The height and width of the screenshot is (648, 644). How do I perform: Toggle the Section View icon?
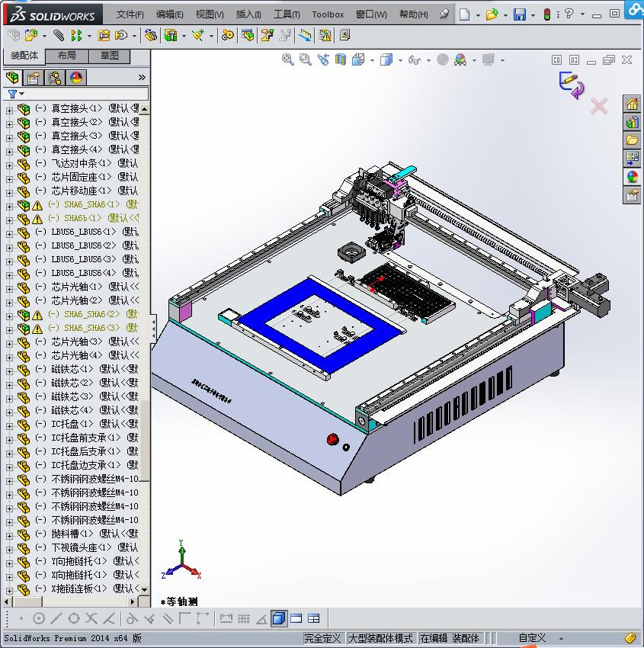pos(341,60)
